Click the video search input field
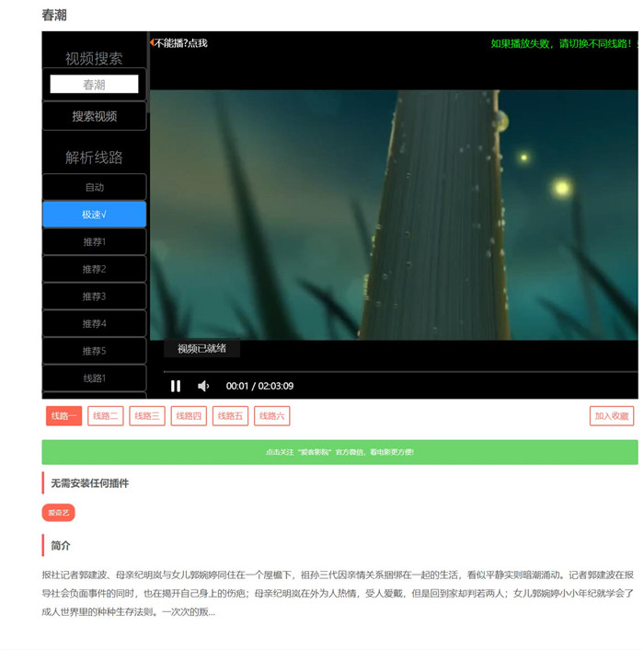This screenshot has width=644, height=650. point(94,84)
